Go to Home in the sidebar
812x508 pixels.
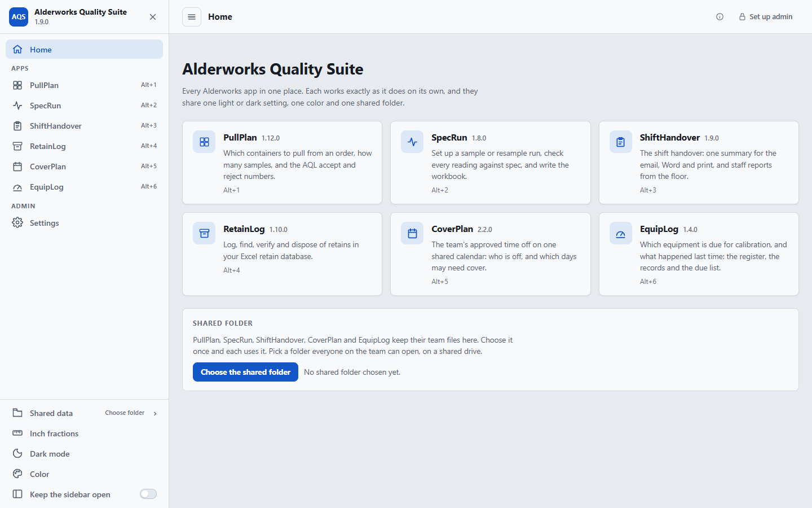tap(84, 50)
